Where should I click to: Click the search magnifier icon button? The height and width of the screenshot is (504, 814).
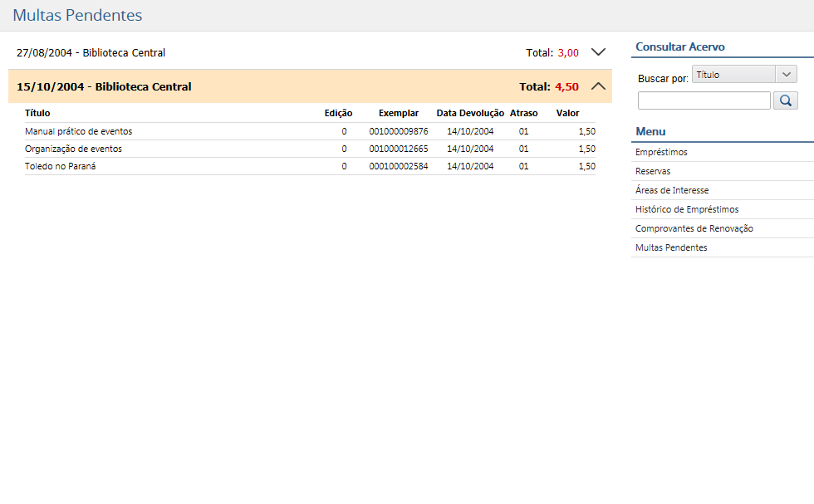(786, 100)
